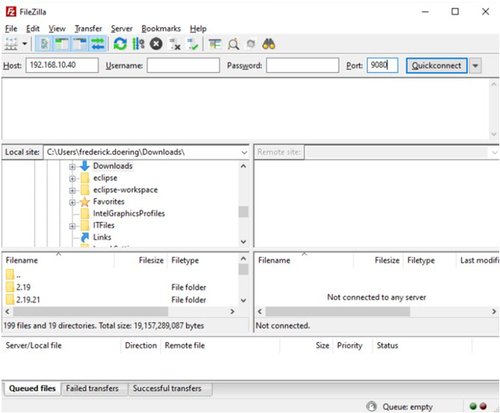Cancel current operation icon

tap(156, 44)
